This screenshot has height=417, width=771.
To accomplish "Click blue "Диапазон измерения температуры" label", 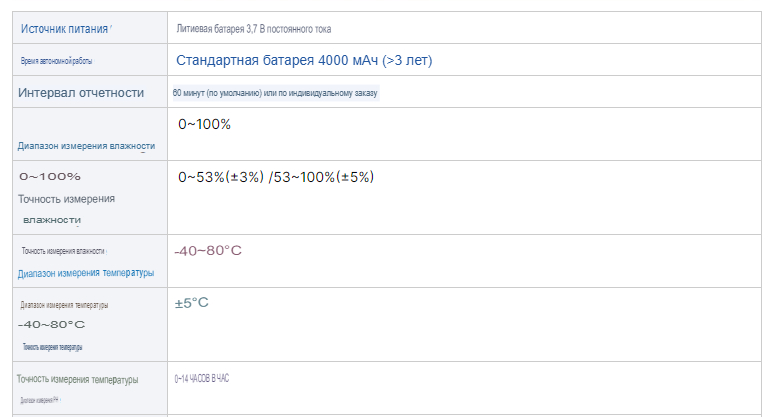I will click(86, 273).
